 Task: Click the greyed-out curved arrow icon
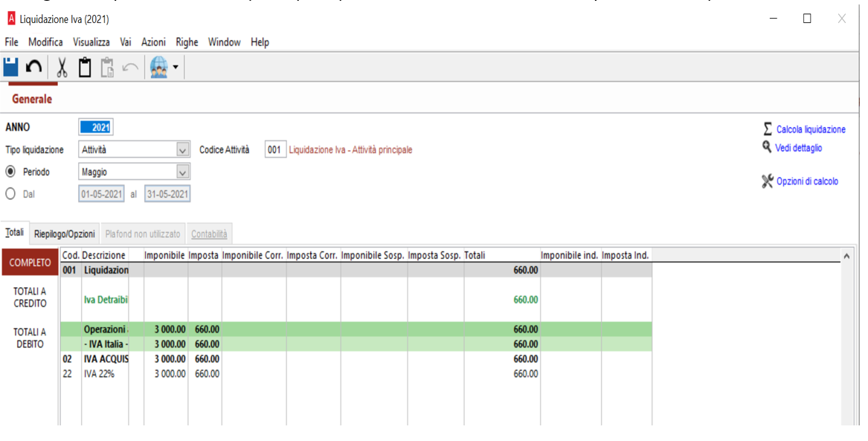tap(130, 68)
